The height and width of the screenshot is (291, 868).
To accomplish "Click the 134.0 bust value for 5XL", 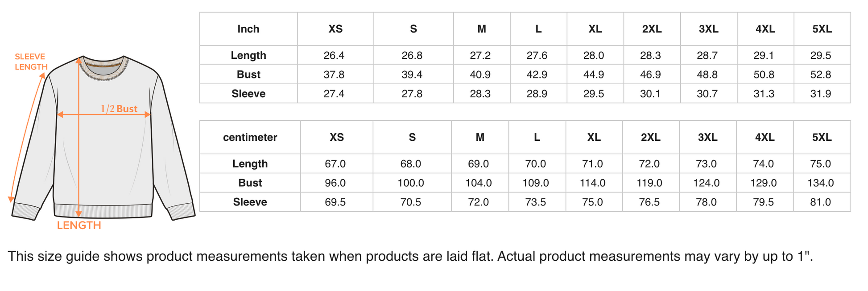I will [x=821, y=183].
